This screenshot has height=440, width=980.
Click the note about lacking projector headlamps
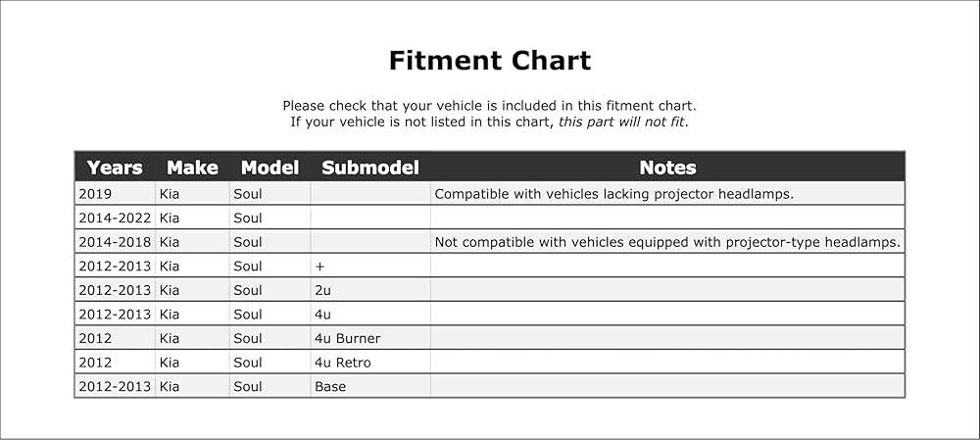coord(612,194)
